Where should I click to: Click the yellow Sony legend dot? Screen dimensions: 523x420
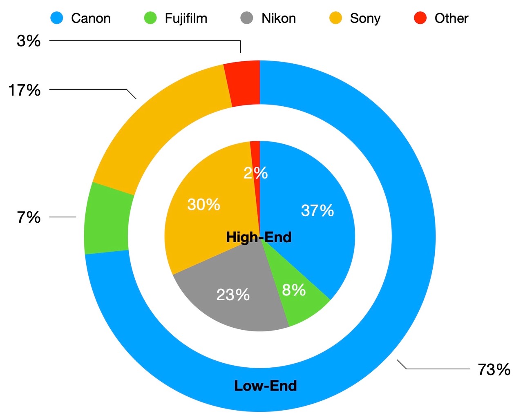335,18
